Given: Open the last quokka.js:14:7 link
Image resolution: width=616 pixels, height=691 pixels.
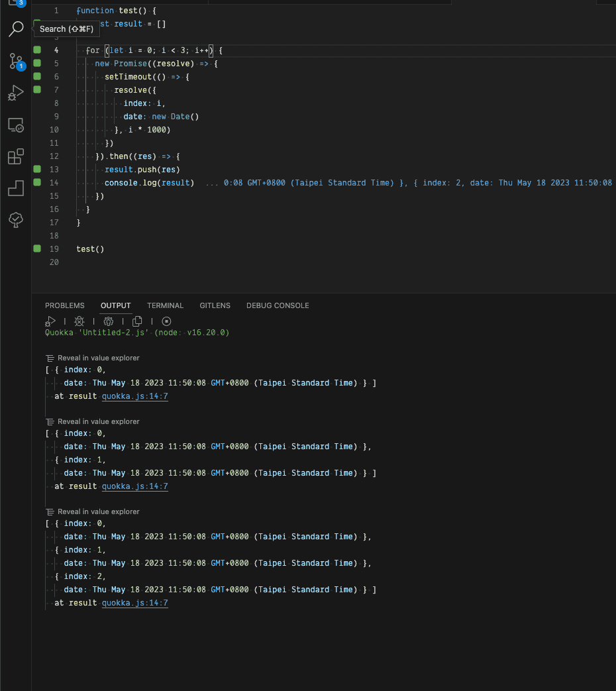Looking at the screenshot, I should [135, 602].
